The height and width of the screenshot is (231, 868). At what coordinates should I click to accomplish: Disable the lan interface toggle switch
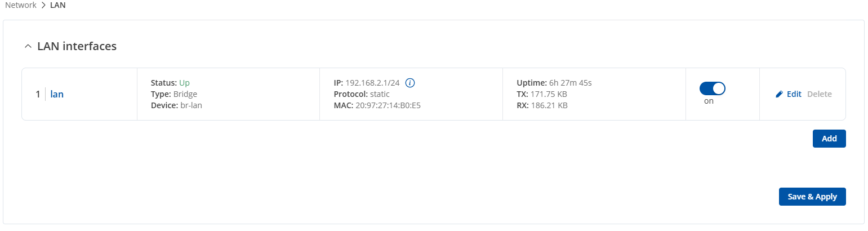click(712, 88)
